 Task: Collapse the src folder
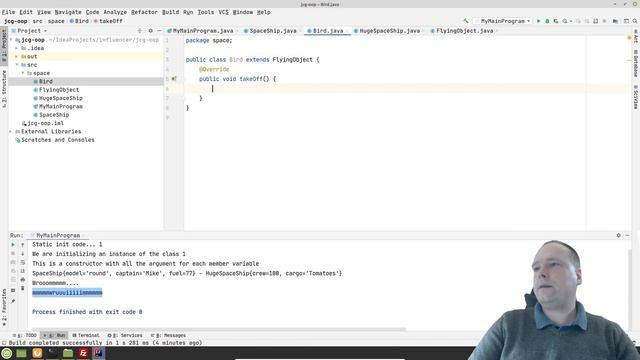point(17,64)
